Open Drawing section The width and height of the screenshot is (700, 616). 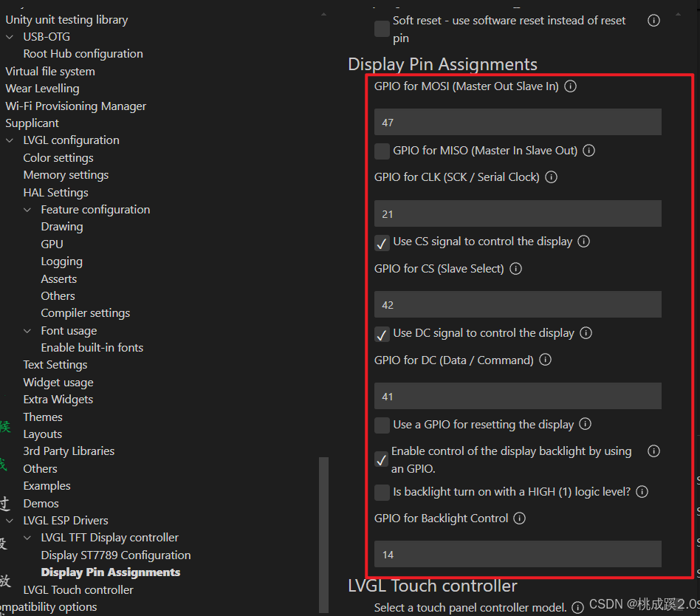(62, 227)
